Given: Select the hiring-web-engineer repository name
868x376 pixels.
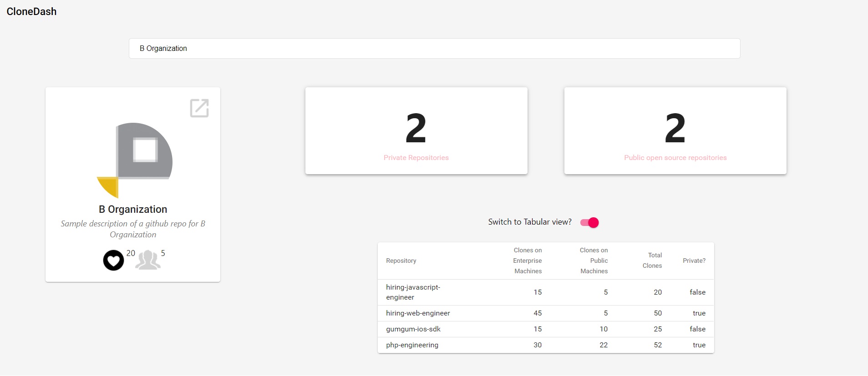Looking at the screenshot, I should click(x=418, y=313).
